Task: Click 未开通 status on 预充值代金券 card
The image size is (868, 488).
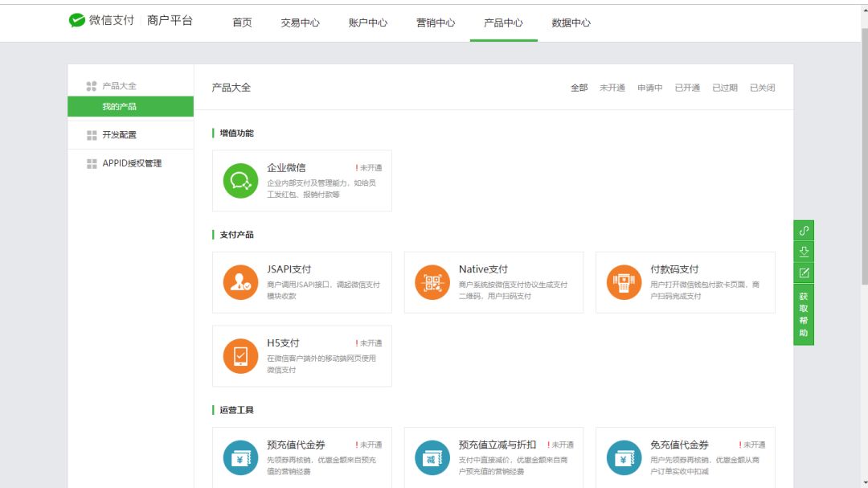Action: point(369,445)
